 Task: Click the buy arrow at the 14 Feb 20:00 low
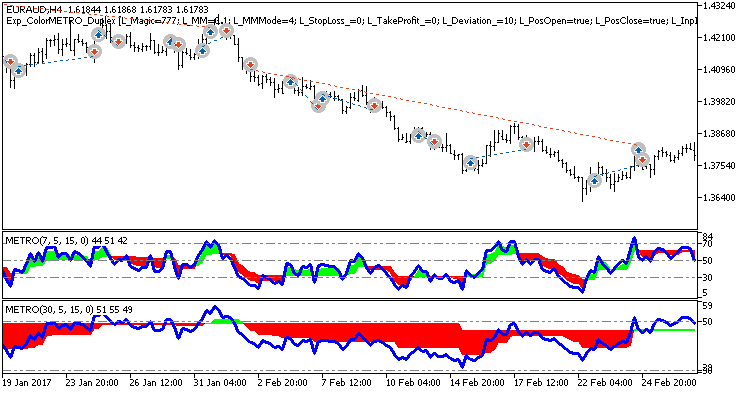click(x=471, y=163)
